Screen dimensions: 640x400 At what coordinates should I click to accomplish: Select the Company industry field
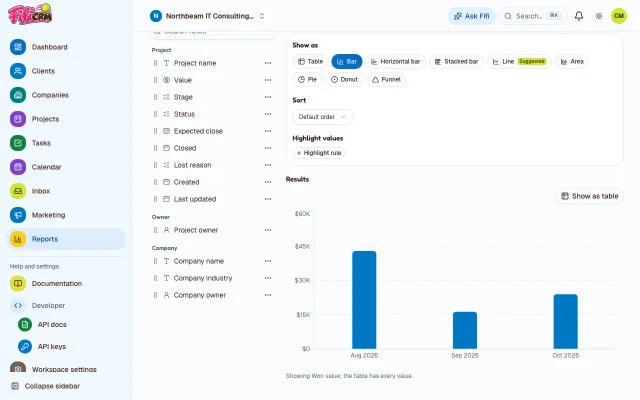213,278
